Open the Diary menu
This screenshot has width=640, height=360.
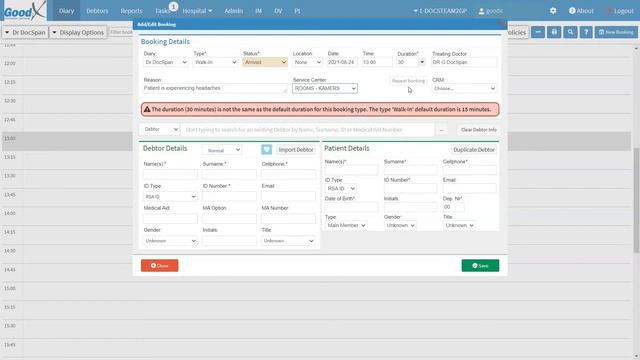66,11
